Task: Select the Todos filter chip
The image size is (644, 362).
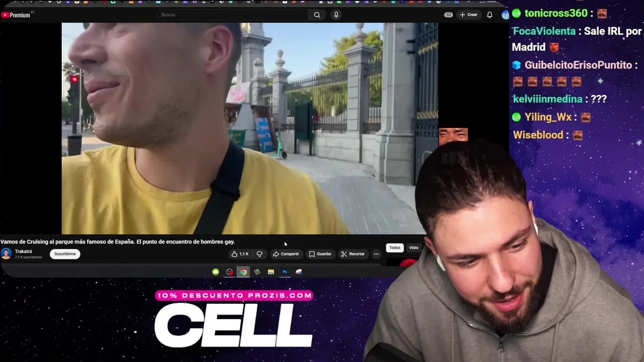Action: pos(395,247)
